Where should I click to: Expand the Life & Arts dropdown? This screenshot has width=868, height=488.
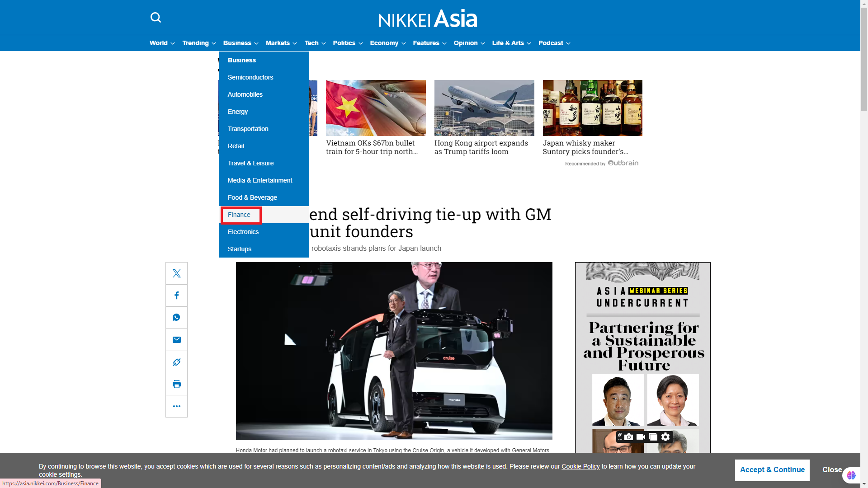point(511,43)
